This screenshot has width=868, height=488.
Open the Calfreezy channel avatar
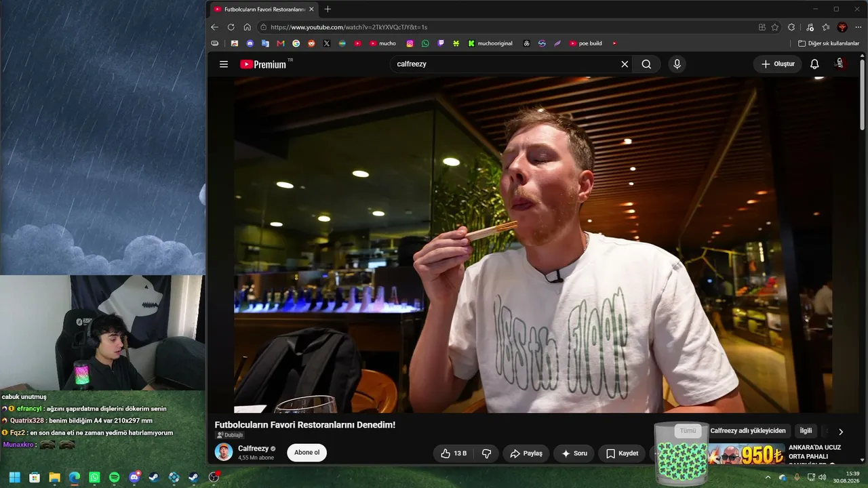point(224,452)
